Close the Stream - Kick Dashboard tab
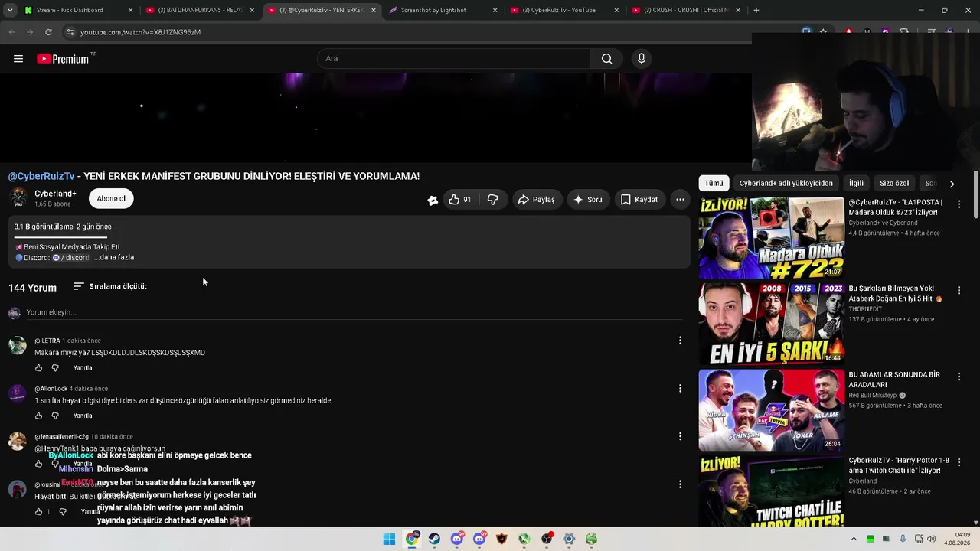Image resolution: width=980 pixels, height=551 pixels. pyautogui.click(x=130, y=10)
